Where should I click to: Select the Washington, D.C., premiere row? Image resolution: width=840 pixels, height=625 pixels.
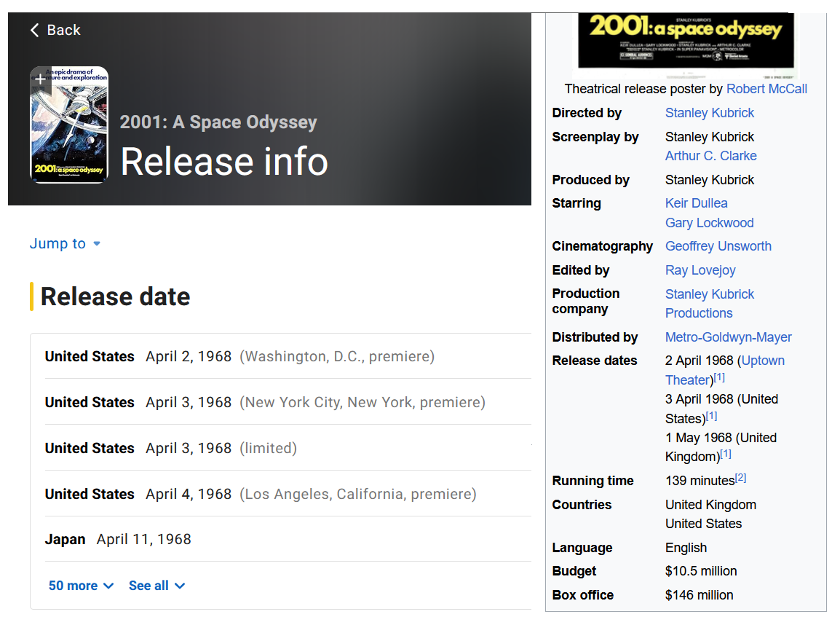[288, 356]
